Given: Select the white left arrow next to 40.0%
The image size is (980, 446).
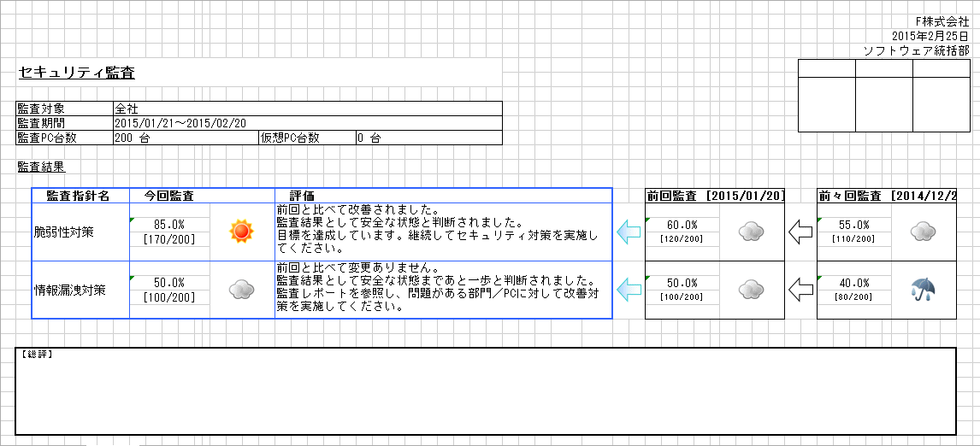Looking at the screenshot, I should (x=800, y=290).
